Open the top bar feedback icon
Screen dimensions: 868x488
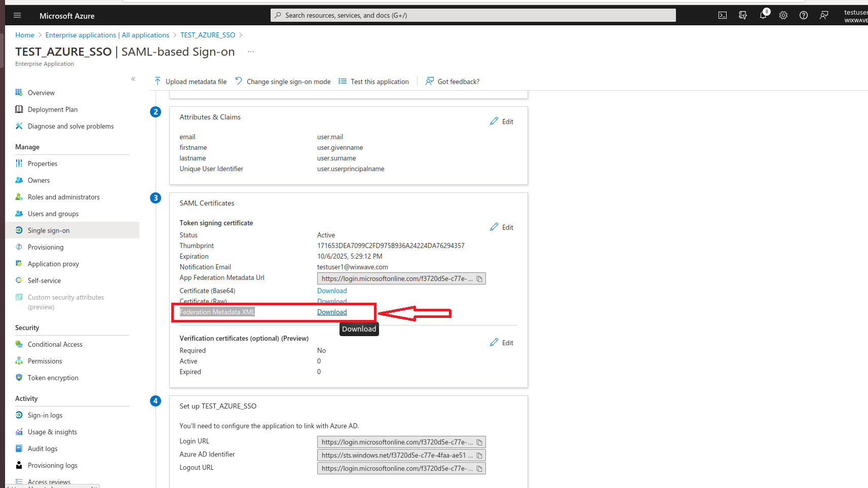(824, 15)
